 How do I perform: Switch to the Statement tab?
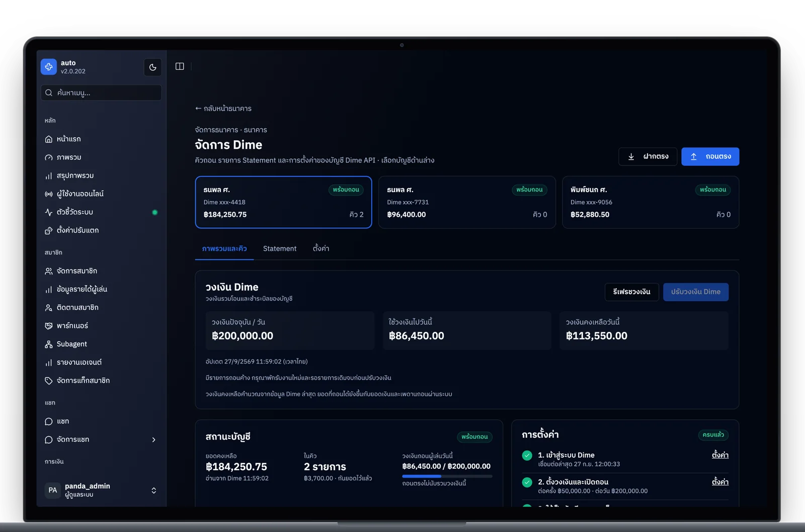click(x=280, y=249)
